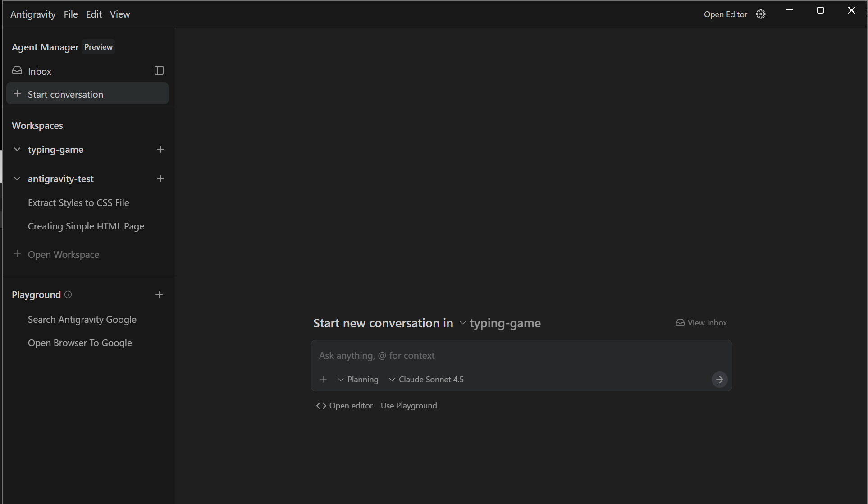Open the Planning mode dropdown
The width and height of the screenshot is (868, 504).
[x=358, y=380]
